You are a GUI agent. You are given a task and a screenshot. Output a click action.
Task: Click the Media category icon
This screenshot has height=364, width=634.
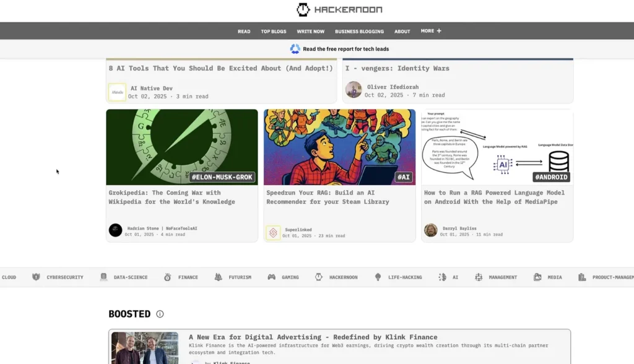click(x=537, y=277)
